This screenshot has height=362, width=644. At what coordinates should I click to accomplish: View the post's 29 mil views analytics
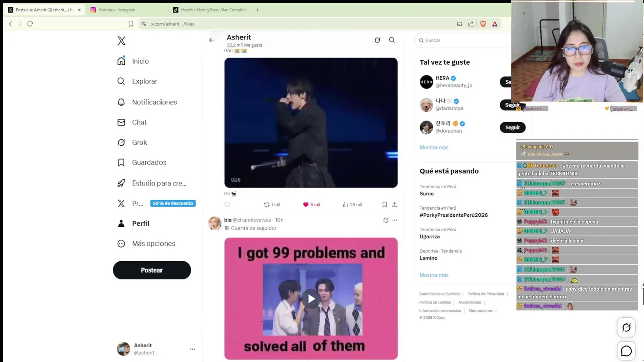(352, 204)
